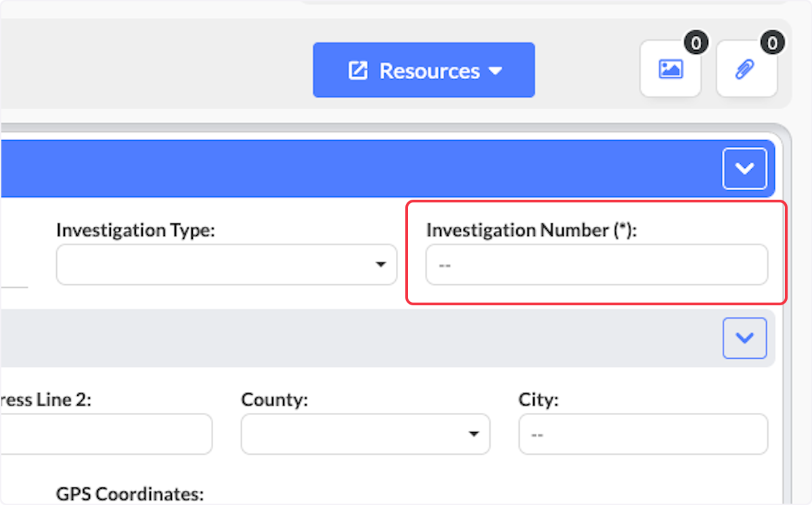Select the Investigation Type label text
The width and height of the screenshot is (812, 505).
135,230
